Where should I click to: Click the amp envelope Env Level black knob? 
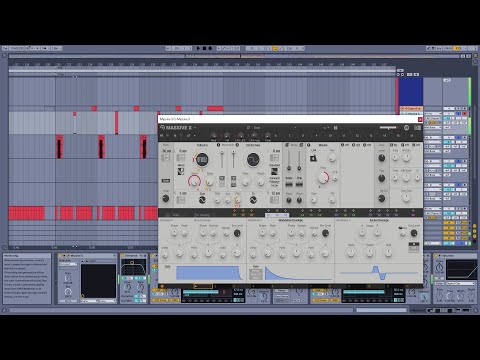237,233
